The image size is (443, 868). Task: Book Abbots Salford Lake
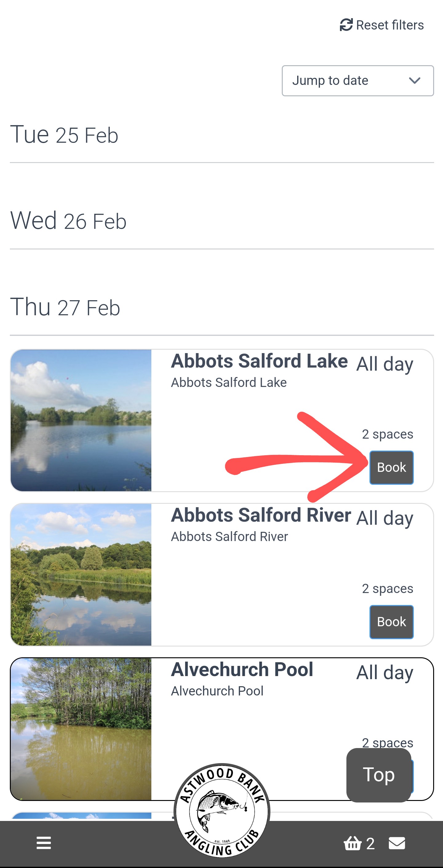click(391, 468)
